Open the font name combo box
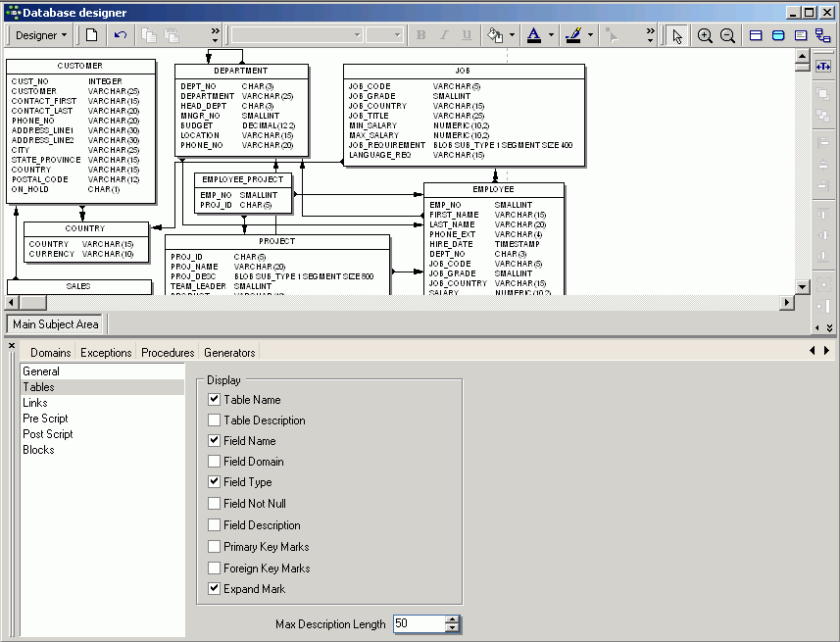This screenshot has height=642, width=840. [x=297, y=35]
